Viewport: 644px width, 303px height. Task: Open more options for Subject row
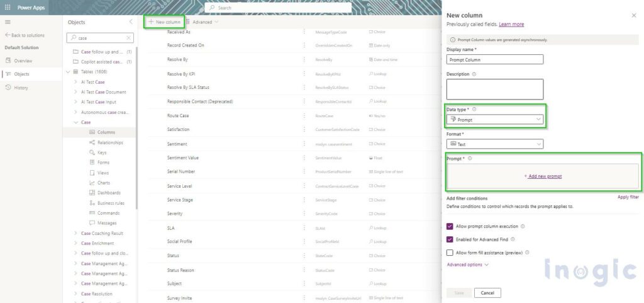coord(304,283)
